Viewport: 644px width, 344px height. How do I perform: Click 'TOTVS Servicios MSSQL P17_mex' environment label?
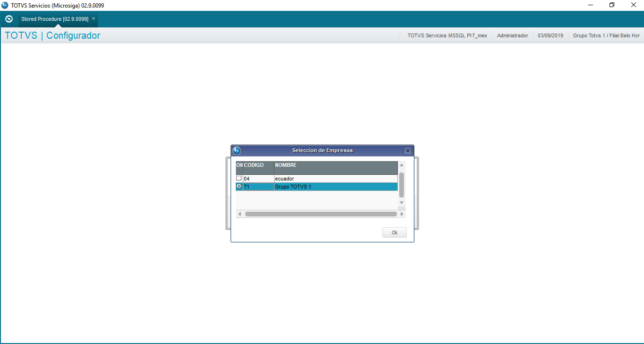pos(447,35)
